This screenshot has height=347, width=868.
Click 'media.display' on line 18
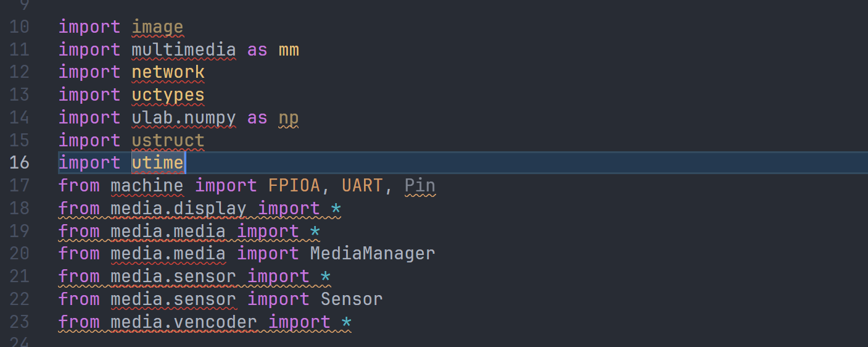click(178, 208)
